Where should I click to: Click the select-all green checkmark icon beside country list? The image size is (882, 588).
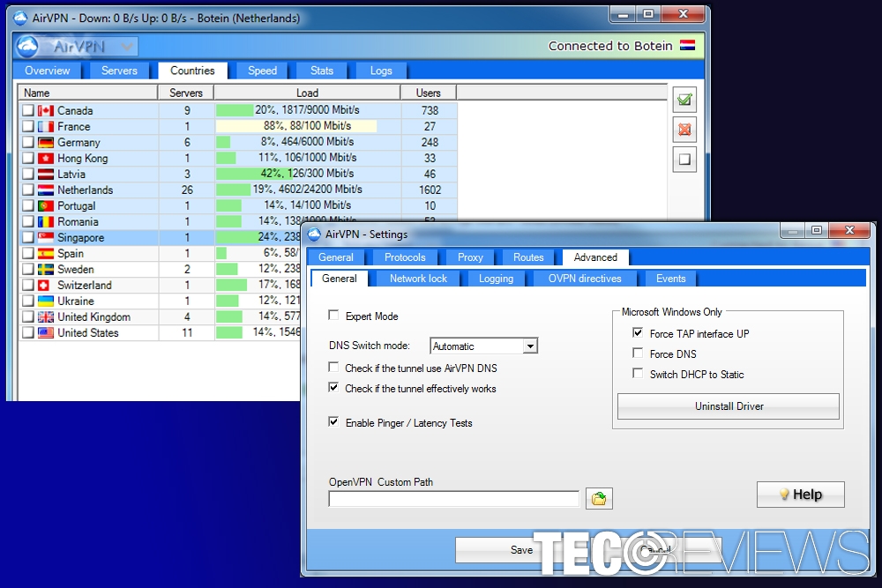[684, 100]
